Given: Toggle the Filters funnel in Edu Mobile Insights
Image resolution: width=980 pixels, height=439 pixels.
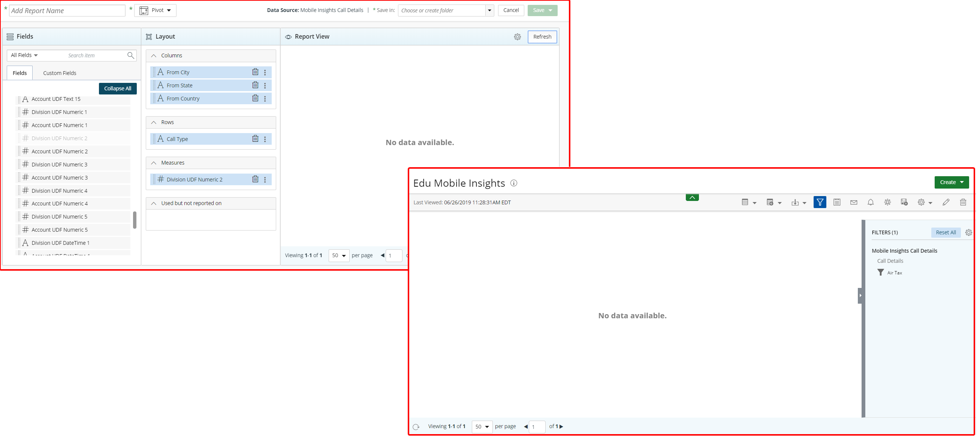Looking at the screenshot, I should click(x=820, y=202).
